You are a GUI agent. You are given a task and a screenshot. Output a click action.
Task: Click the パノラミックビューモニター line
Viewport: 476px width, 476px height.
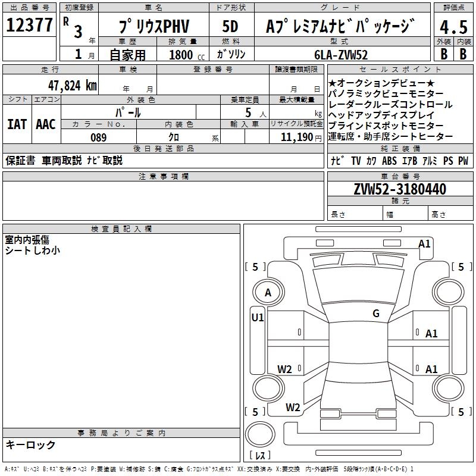click(386, 93)
